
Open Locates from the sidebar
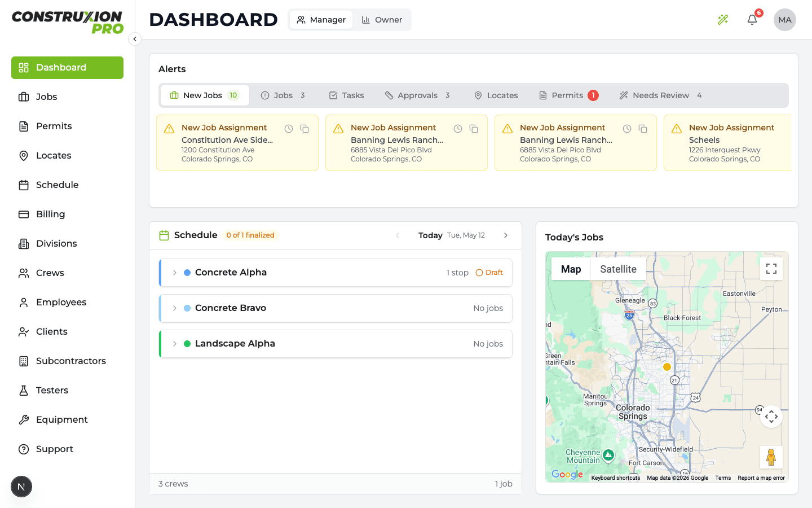coord(67,156)
